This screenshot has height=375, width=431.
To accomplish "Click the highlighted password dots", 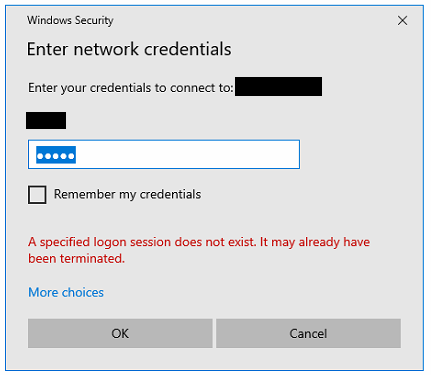I will tap(56, 155).
